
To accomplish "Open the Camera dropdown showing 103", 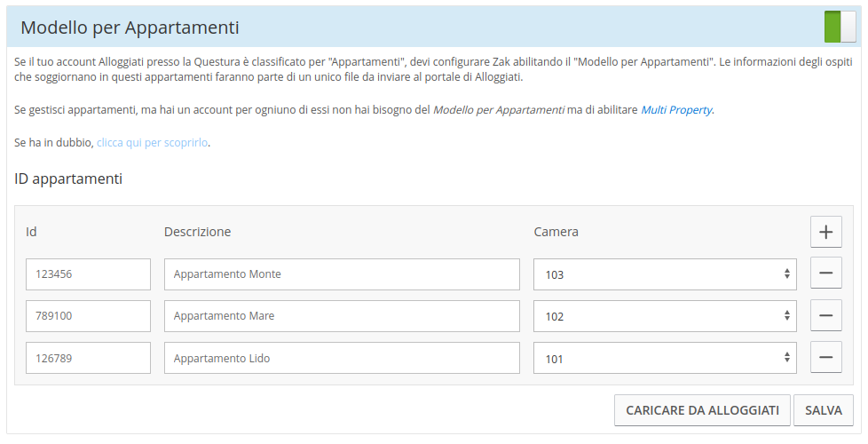I will (x=665, y=274).
